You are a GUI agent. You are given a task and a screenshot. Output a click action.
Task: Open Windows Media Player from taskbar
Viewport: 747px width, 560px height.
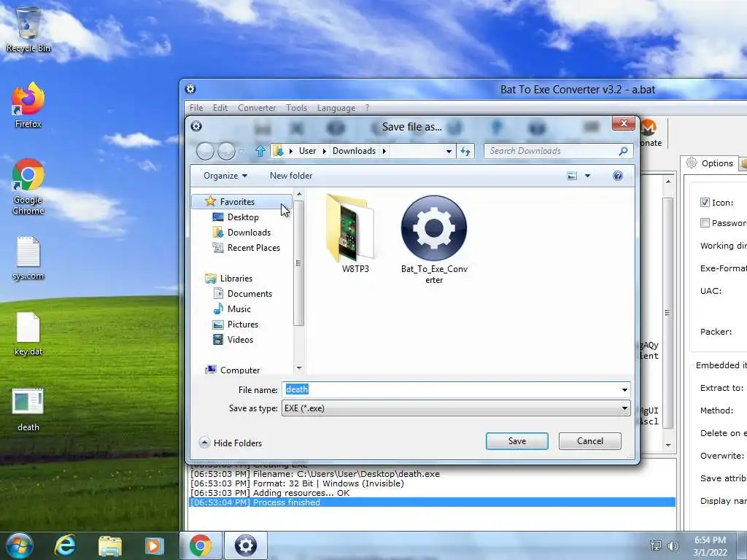tap(155, 545)
